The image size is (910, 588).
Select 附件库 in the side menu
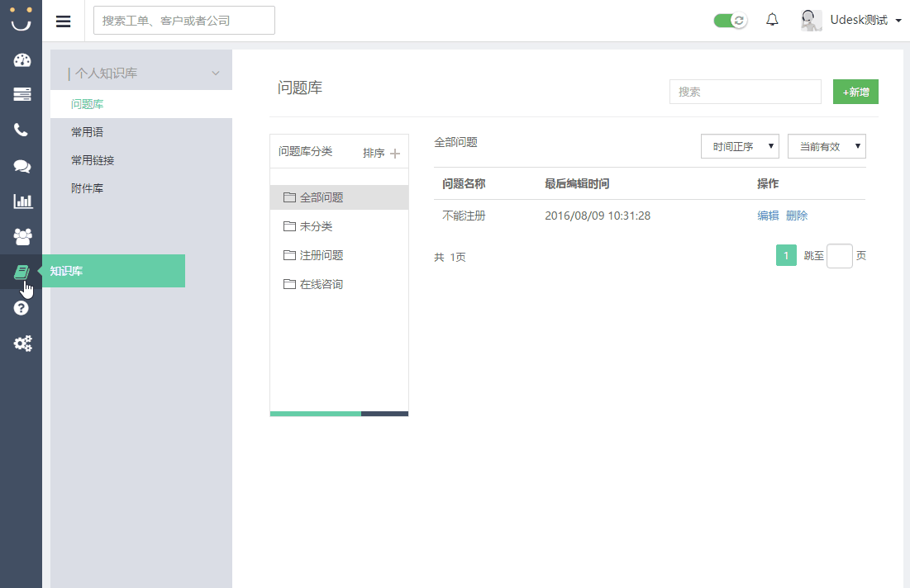88,188
